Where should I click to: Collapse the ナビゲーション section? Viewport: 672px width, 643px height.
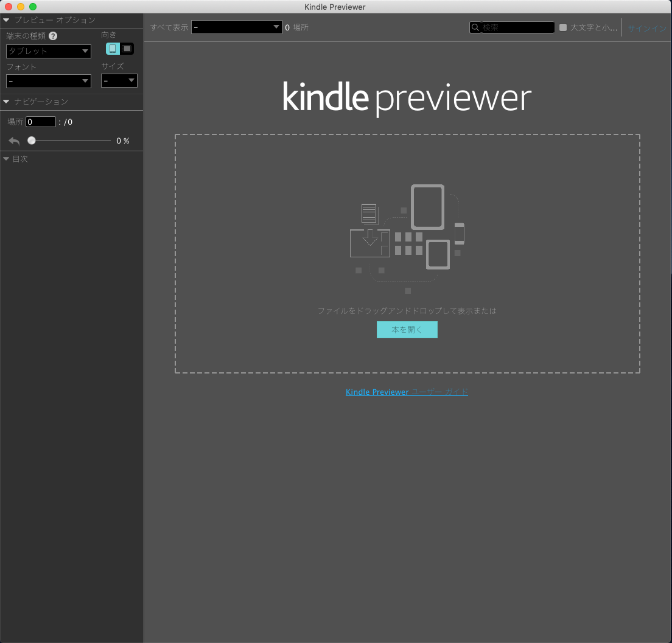point(6,102)
